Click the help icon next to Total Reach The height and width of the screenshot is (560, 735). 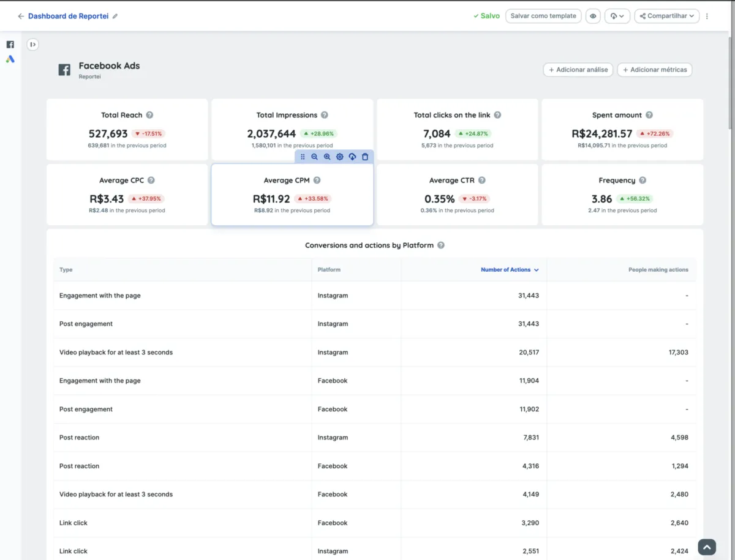point(149,115)
